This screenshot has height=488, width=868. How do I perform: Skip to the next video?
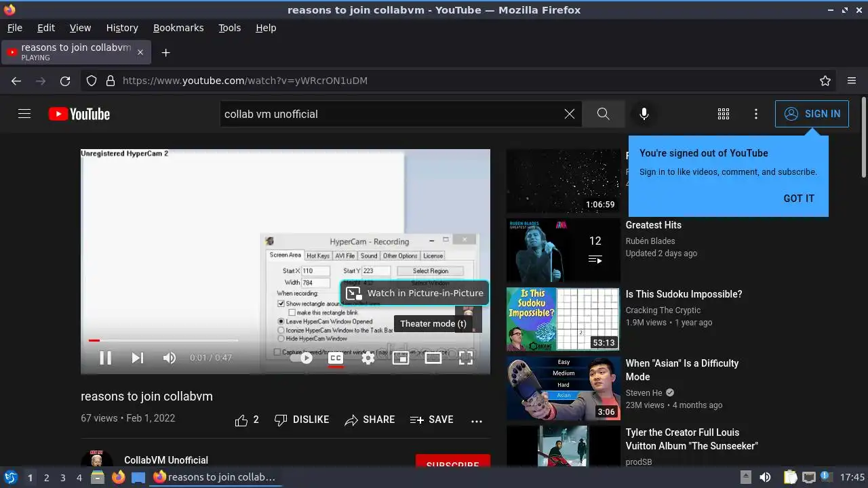[x=138, y=358]
